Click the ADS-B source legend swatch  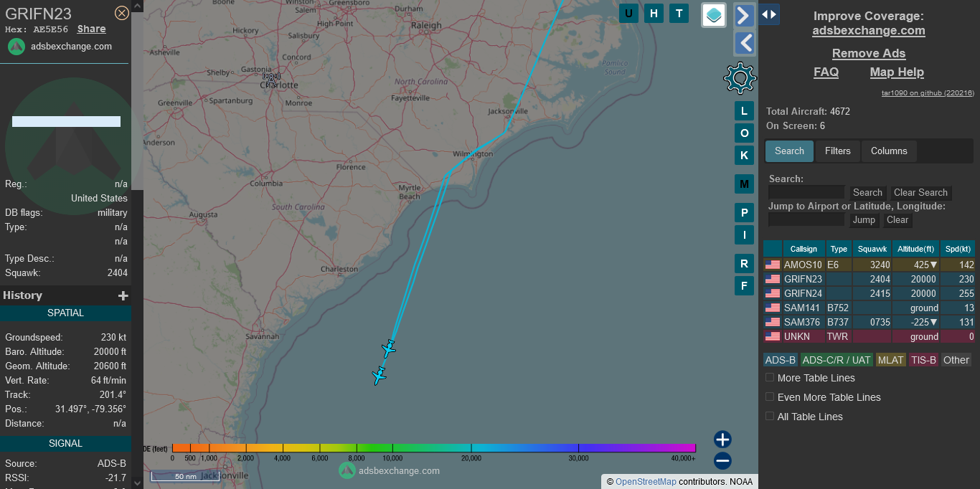tap(780, 360)
